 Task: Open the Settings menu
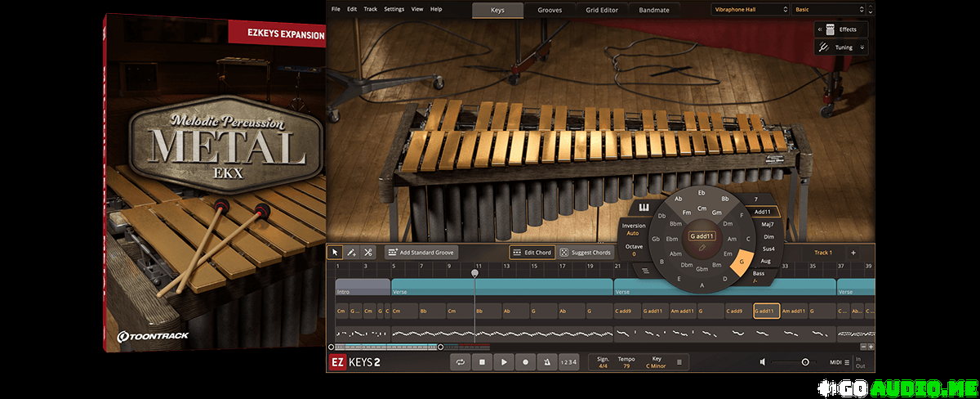click(394, 9)
